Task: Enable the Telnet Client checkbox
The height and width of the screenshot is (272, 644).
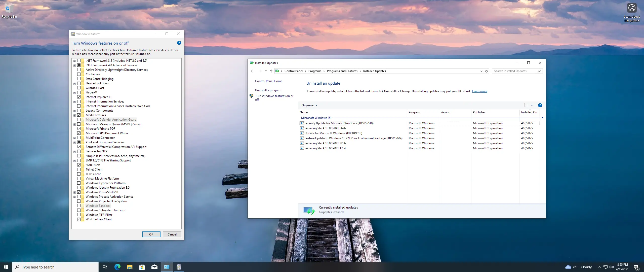Action: [x=79, y=169]
